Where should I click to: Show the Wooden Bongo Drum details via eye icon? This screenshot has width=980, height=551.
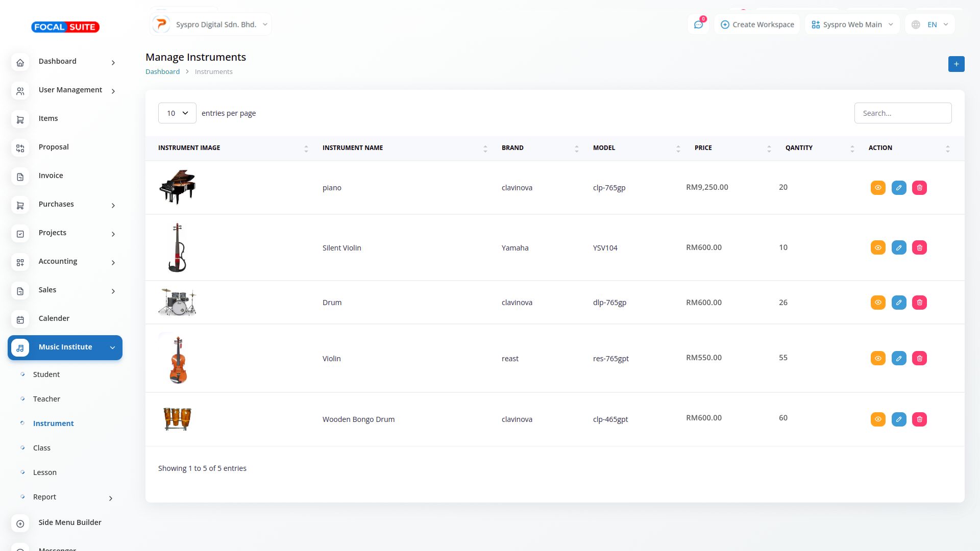878,419
